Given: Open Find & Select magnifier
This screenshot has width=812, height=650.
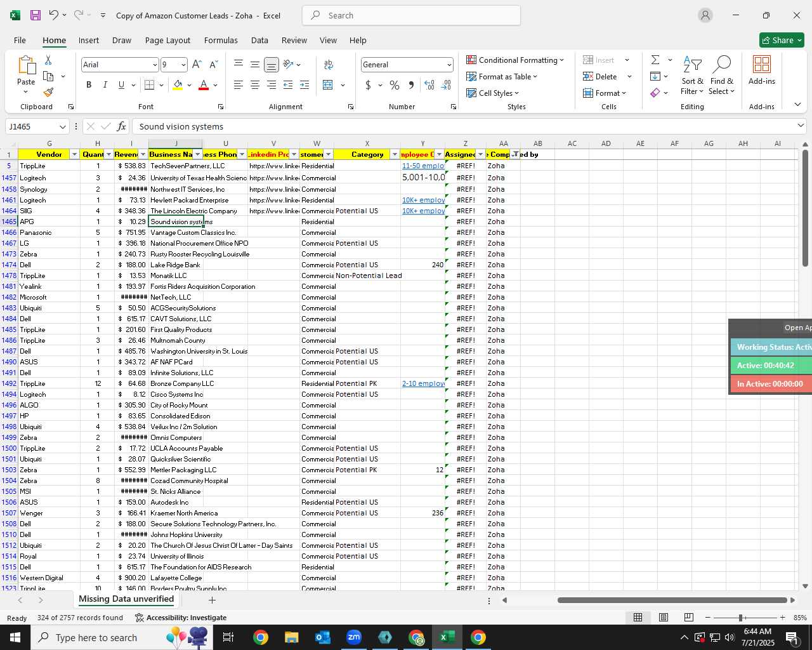Looking at the screenshot, I should [x=722, y=75].
